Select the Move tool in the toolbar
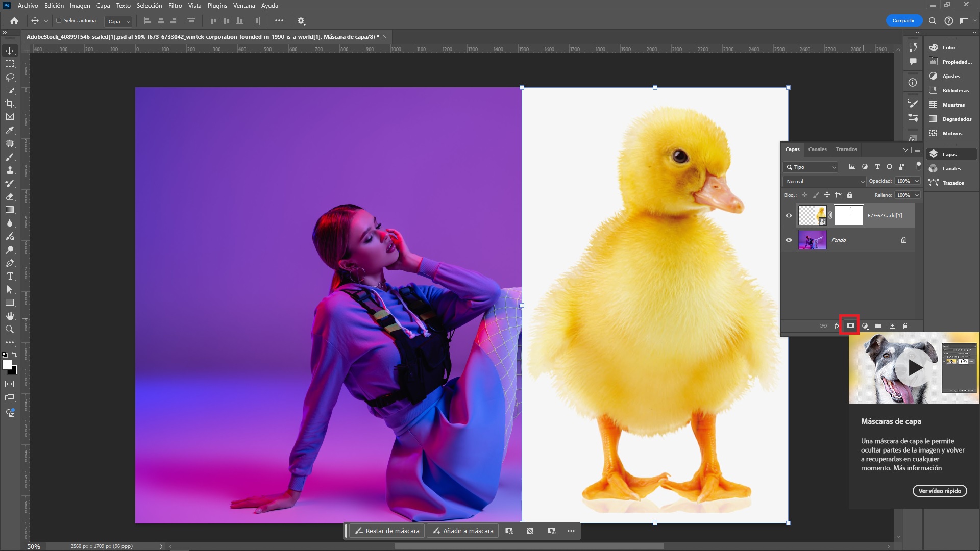Image resolution: width=980 pixels, height=551 pixels. tap(10, 51)
